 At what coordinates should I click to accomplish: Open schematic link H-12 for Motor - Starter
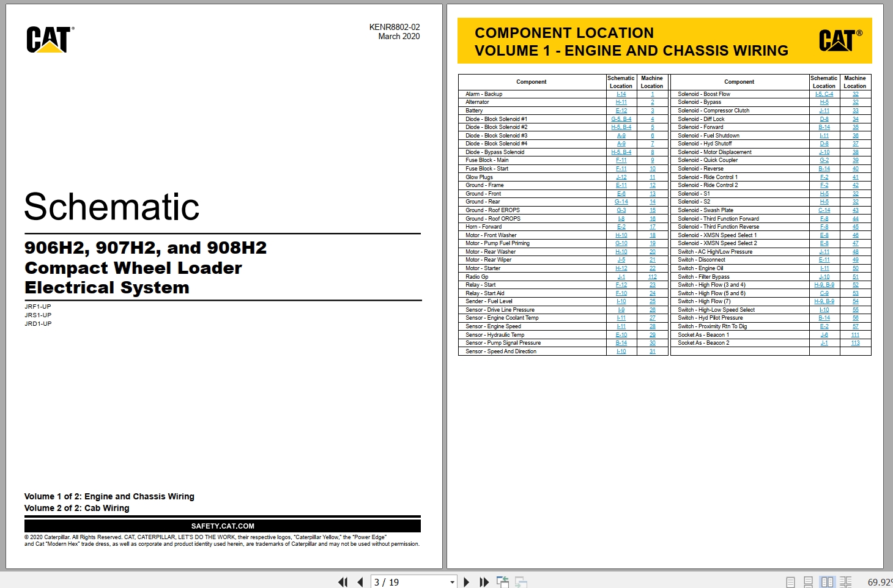click(x=621, y=268)
